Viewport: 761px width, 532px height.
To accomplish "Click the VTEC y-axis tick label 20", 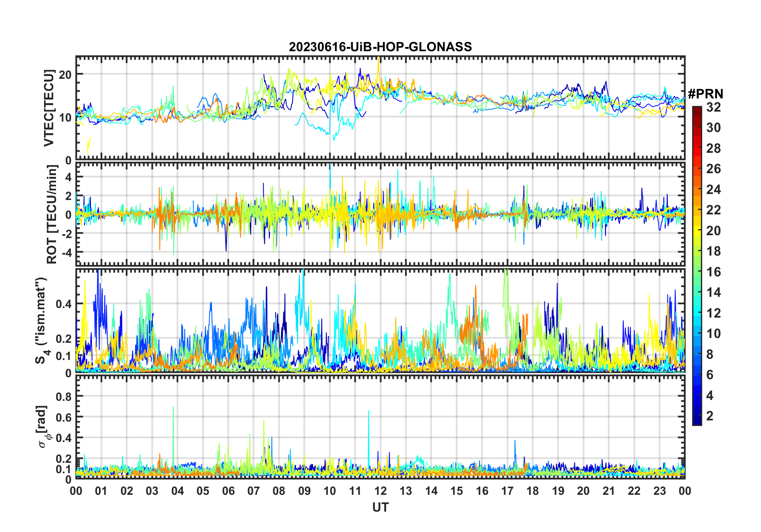I will 65,75.
